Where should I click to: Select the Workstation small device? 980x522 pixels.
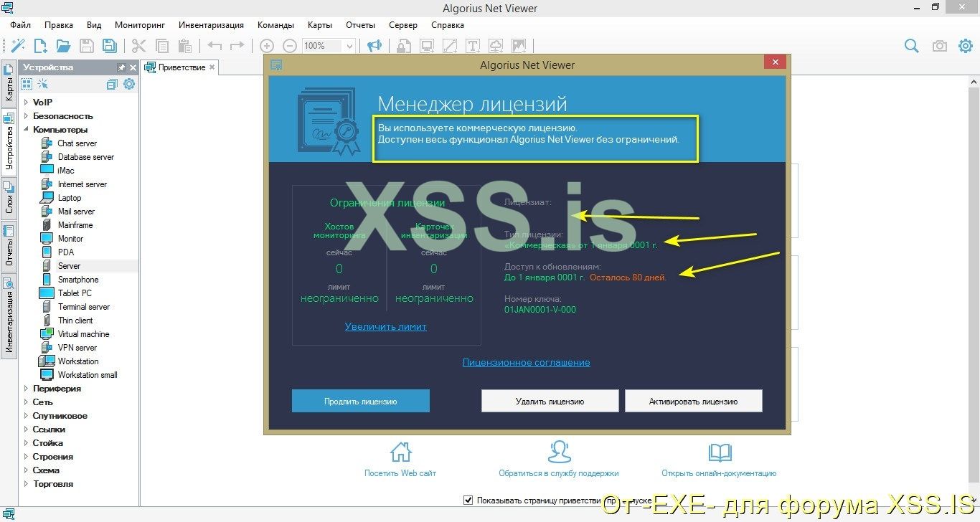[88, 375]
